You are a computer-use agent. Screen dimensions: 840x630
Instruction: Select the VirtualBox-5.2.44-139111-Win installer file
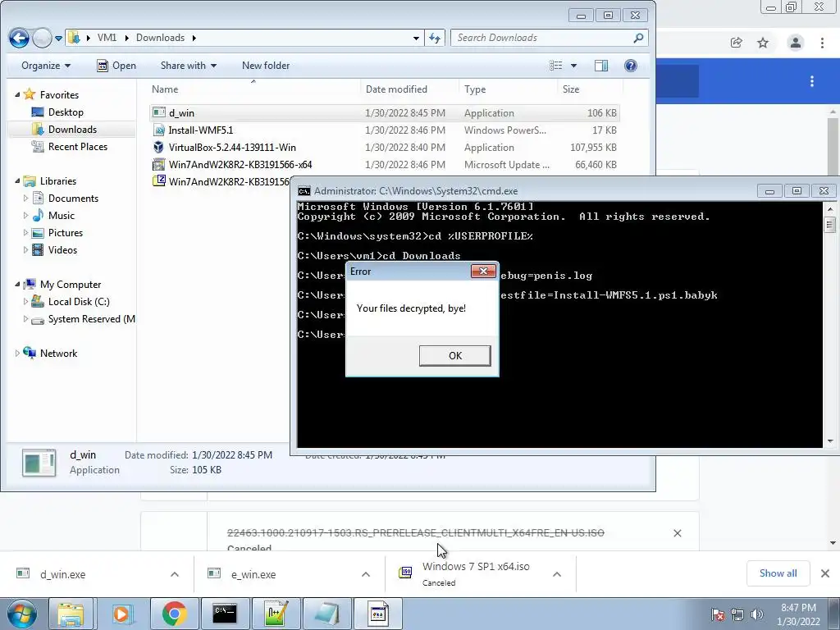385,148
